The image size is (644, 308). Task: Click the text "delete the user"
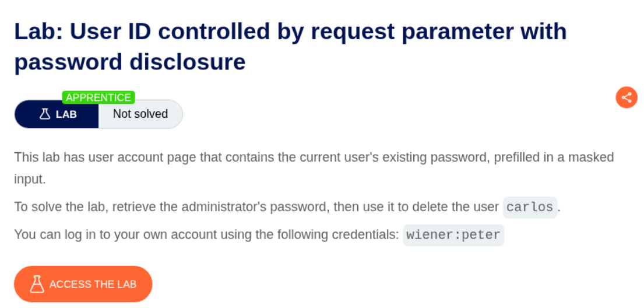tap(460, 207)
